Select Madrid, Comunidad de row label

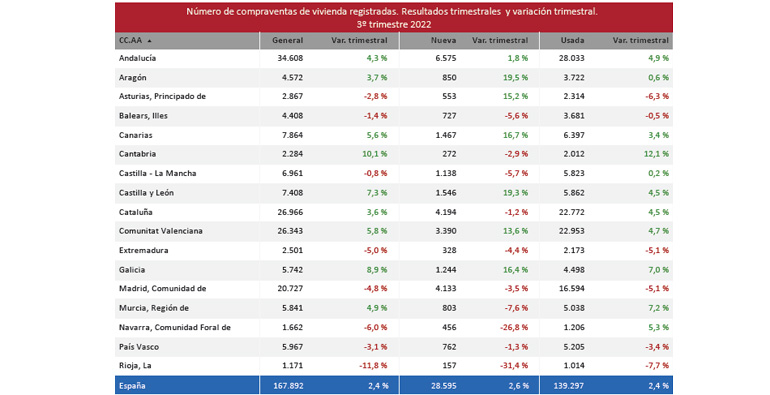163,289
